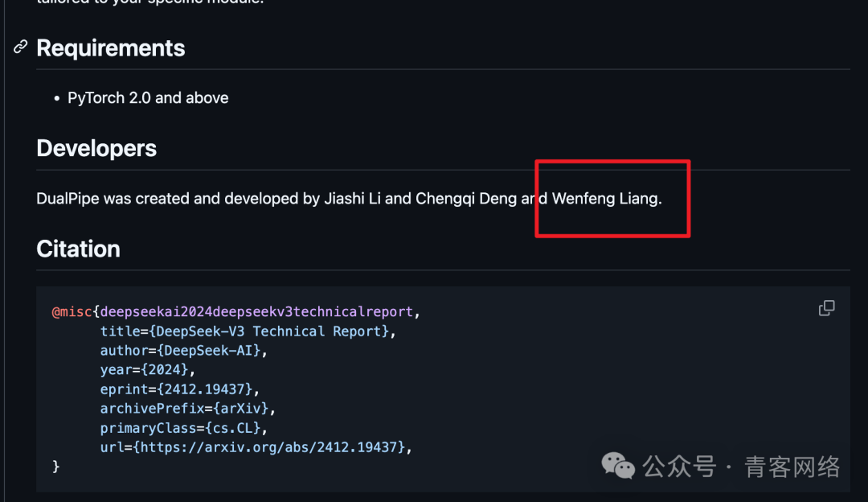
Task: Copy the citation code block
Action: [x=826, y=308]
